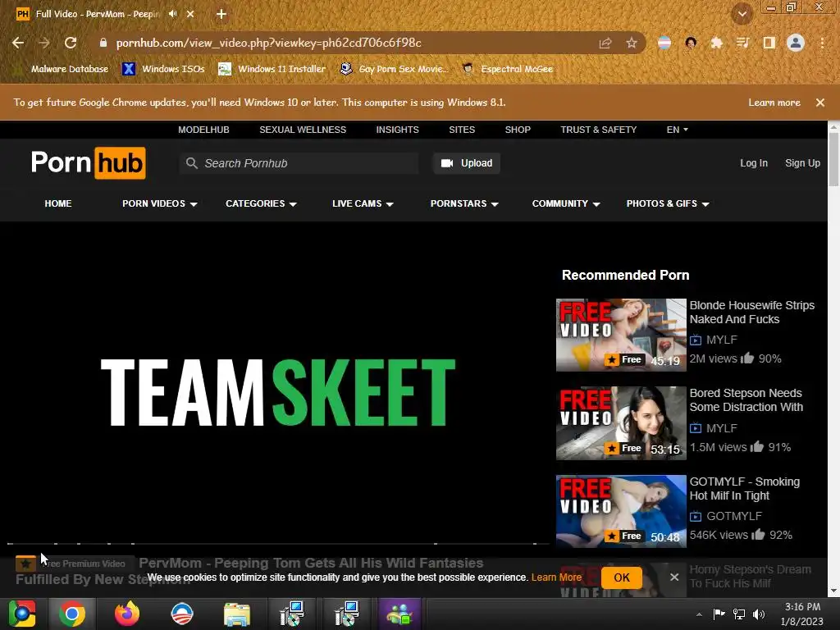The width and height of the screenshot is (840, 630).
Task: Open the SHOP top link
Action: [518, 130]
